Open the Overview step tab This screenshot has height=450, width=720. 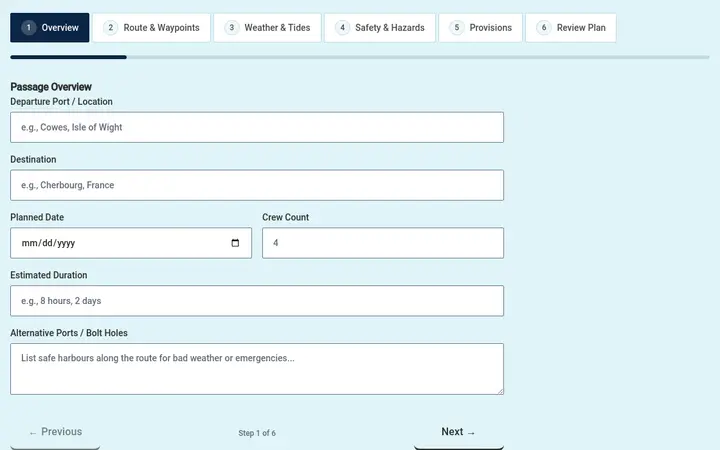pyautogui.click(x=50, y=28)
